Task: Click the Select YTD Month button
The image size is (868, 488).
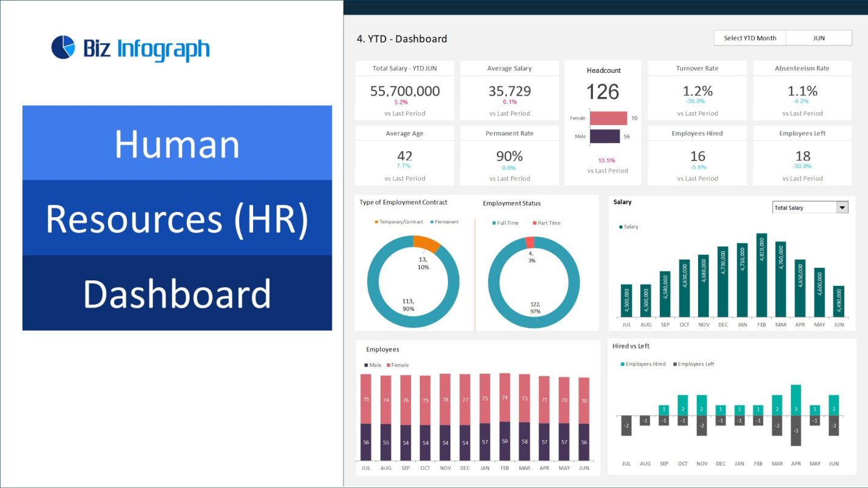Action: (749, 38)
